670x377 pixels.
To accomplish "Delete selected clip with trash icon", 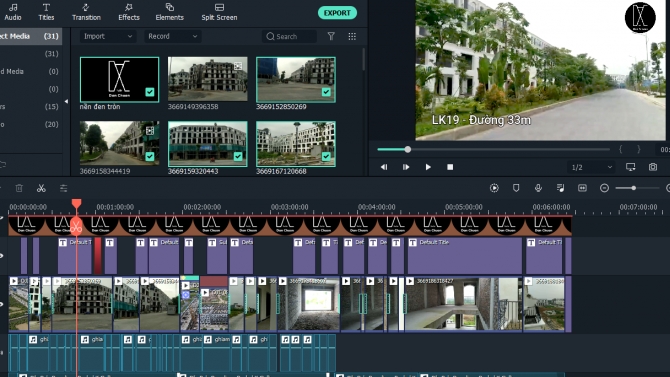I will pyautogui.click(x=19, y=188).
